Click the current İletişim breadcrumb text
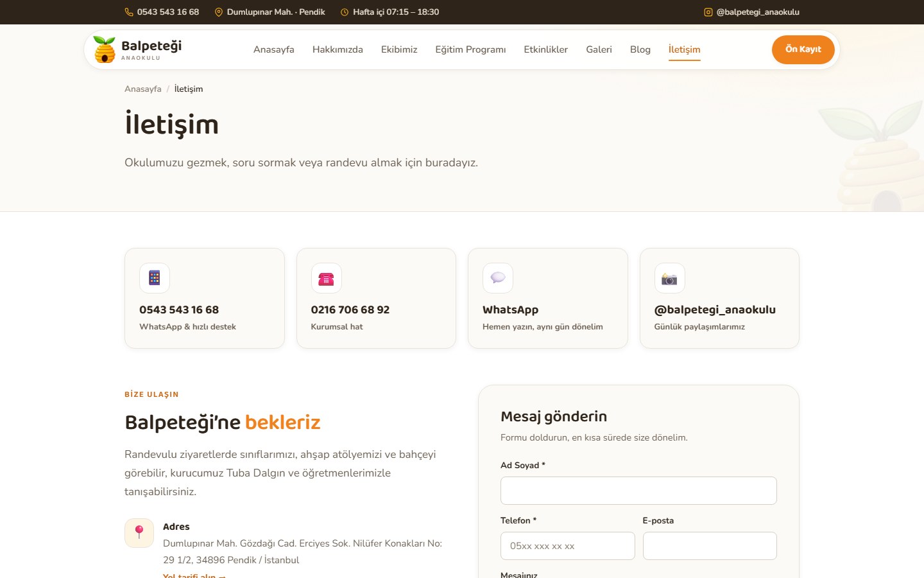 tap(189, 89)
